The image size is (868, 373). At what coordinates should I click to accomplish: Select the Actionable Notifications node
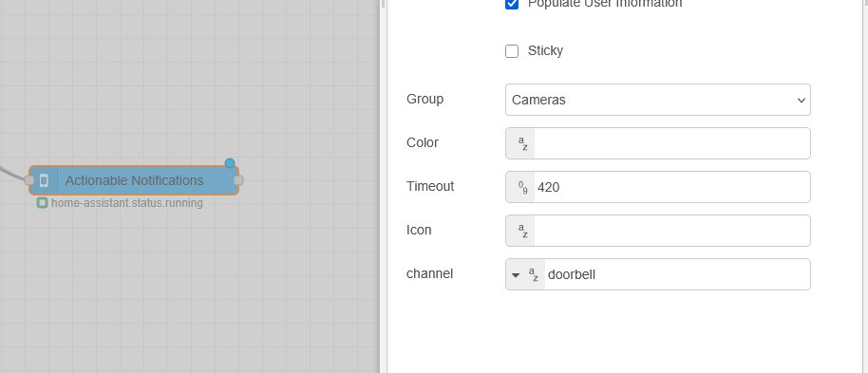[x=134, y=180]
